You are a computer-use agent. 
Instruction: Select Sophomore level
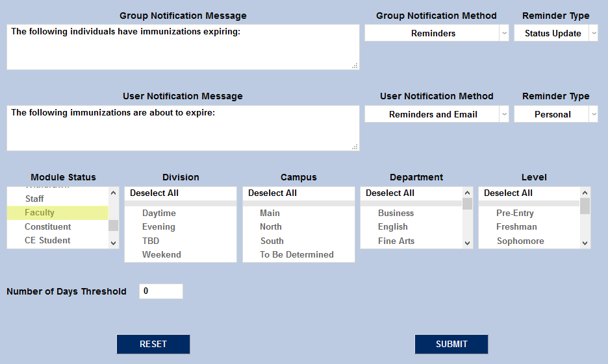tap(529, 241)
